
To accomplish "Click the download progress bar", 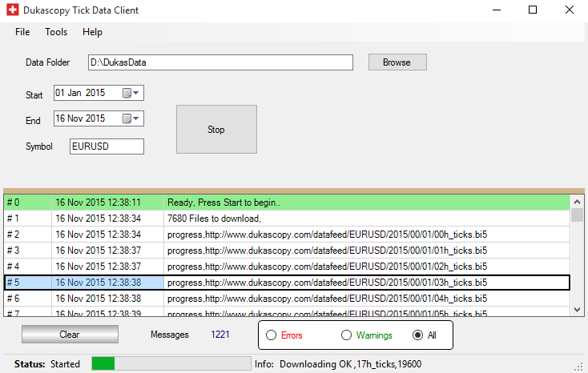I will point(171,364).
